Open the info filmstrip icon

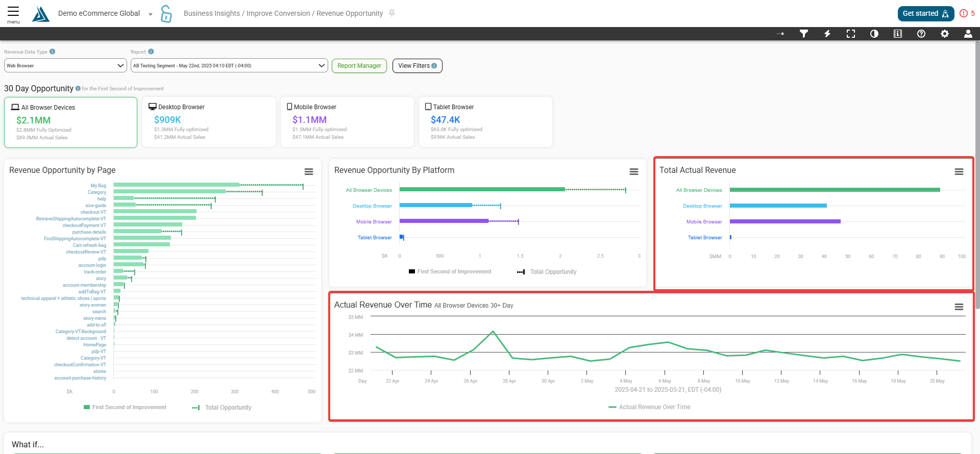[x=898, y=34]
